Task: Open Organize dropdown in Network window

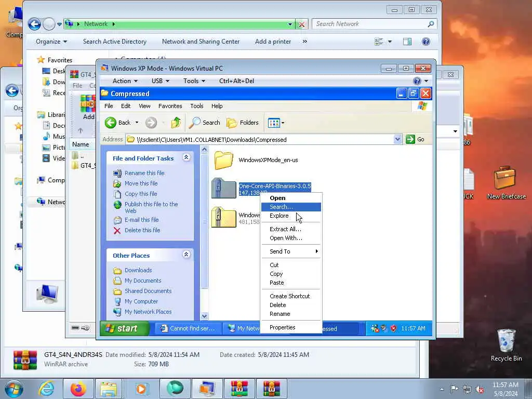Action: coord(51,42)
